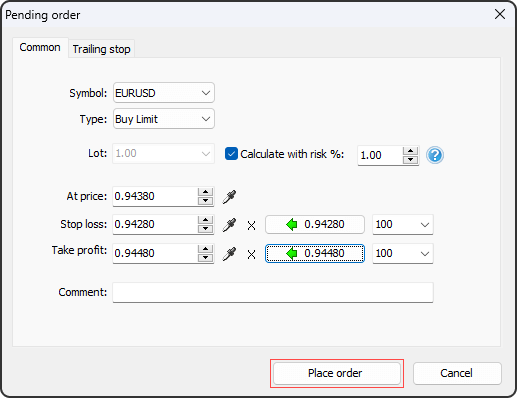Image resolution: width=517 pixels, height=398 pixels.
Task: Apply Take profit value 0.94480 arrow button
Action: click(x=315, y=253)
